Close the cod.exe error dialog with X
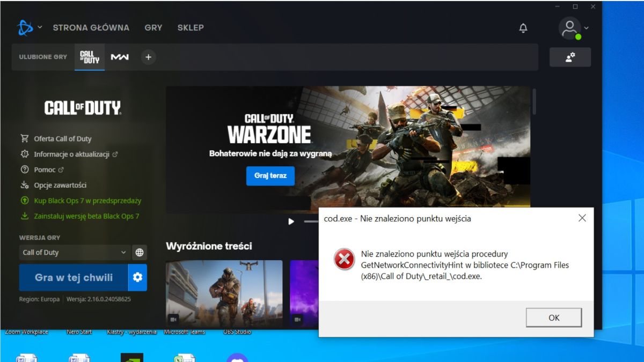 [582, 218]
